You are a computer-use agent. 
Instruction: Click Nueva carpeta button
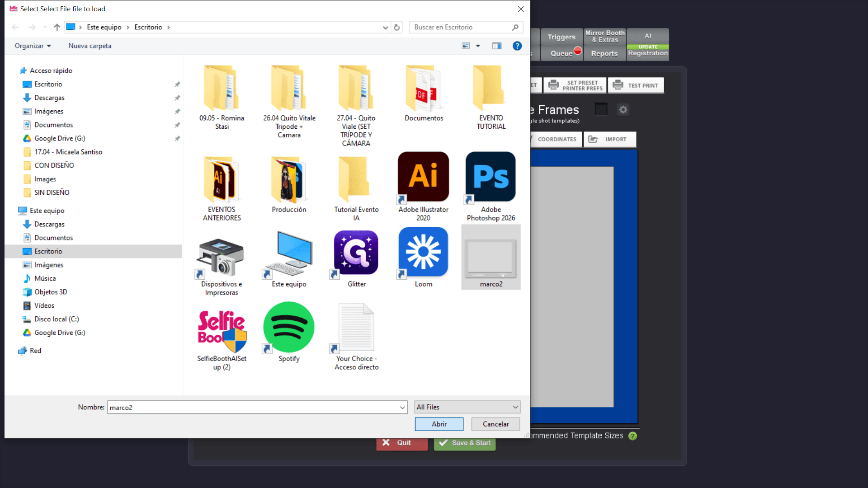pos(90,46)
